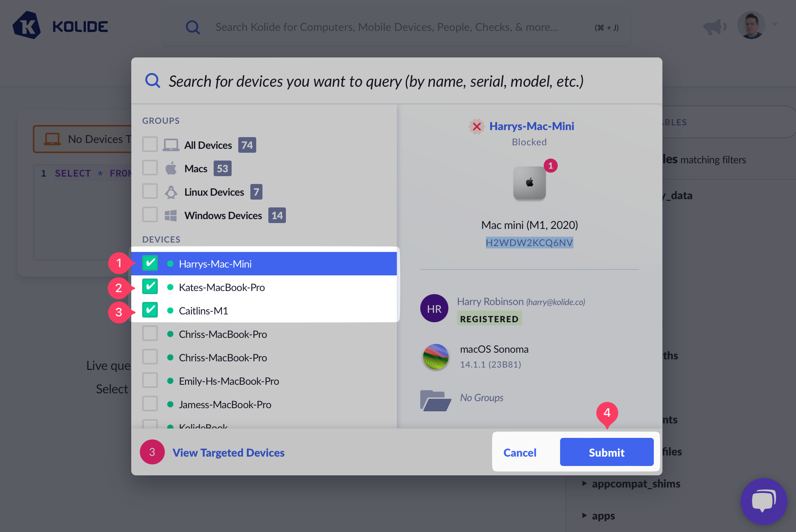The image size is (796, 532).
Task: Uncheck the Kates-MacBook-Pro checkbox
Action: tap(150, 287)
